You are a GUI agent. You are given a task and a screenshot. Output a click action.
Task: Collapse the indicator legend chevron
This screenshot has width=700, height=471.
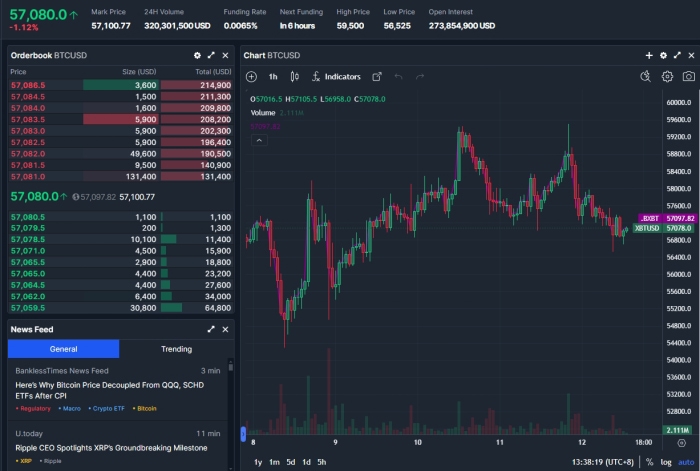point(259,141)
